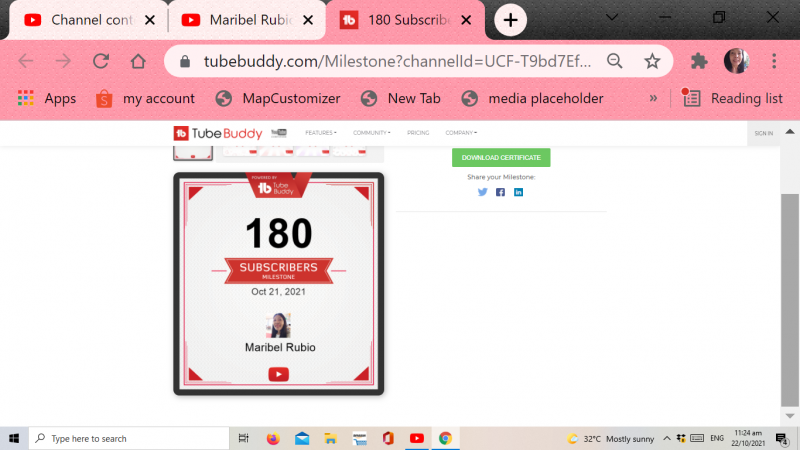This screenshot has height=450, width=800.
Task: Click the padlock site info icon
Action: tap(185, 62)
